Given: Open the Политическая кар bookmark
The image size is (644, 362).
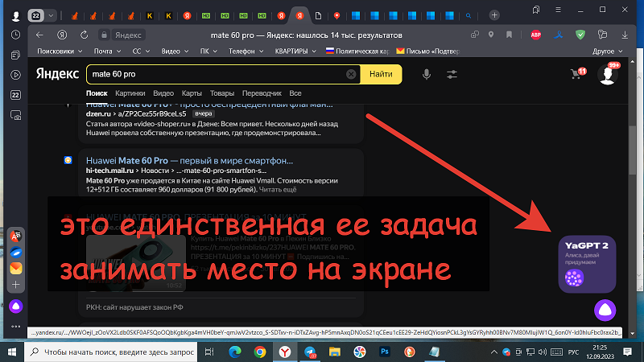Looking at the screenshot, I should click(x=357, y=51).
